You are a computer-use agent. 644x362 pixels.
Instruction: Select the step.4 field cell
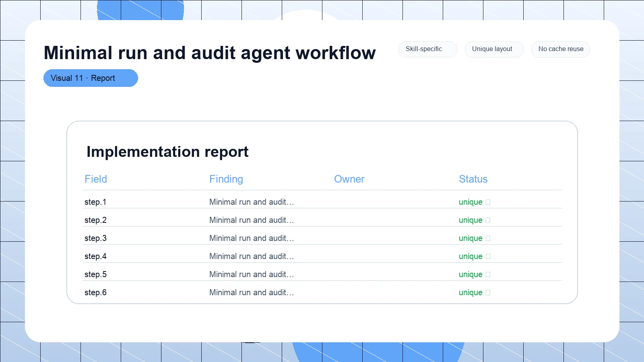pos(95,256)
